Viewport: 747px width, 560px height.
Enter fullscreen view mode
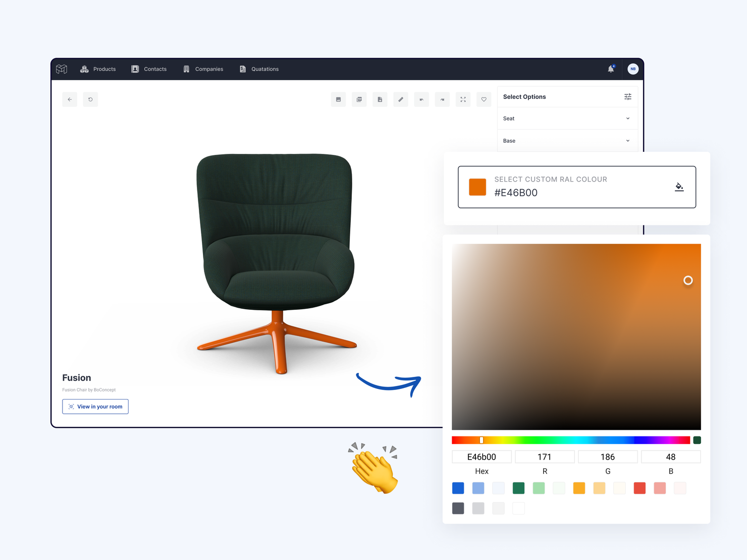[463, 99]
